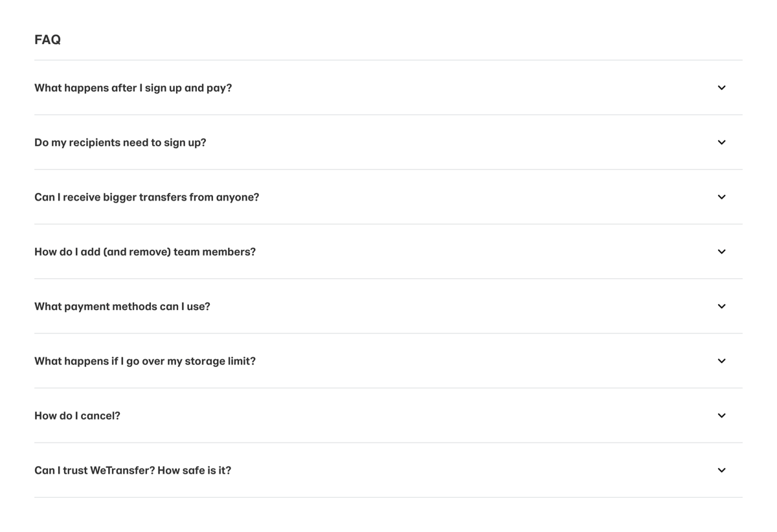Viewport: 777px width, 532px height.
Task: Open the 'What happens after I sign up and pay?' question
Action: [x=133, y=87]
